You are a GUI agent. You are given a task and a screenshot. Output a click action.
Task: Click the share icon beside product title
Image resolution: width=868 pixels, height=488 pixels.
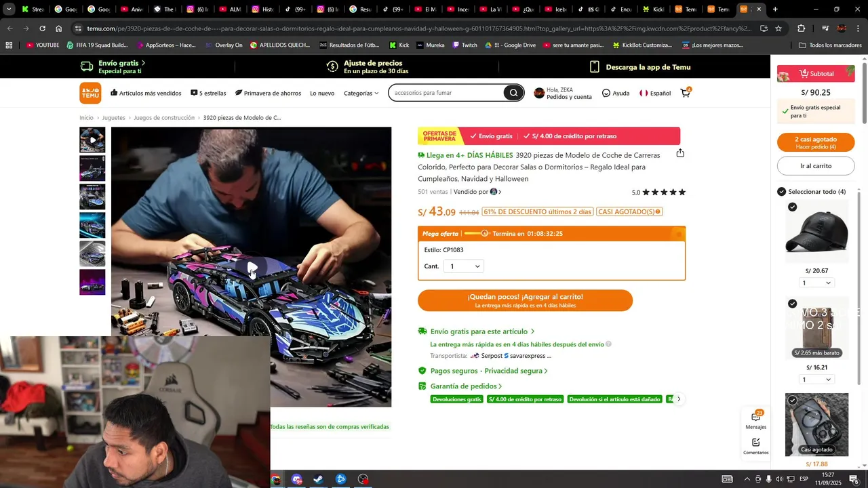680,153
